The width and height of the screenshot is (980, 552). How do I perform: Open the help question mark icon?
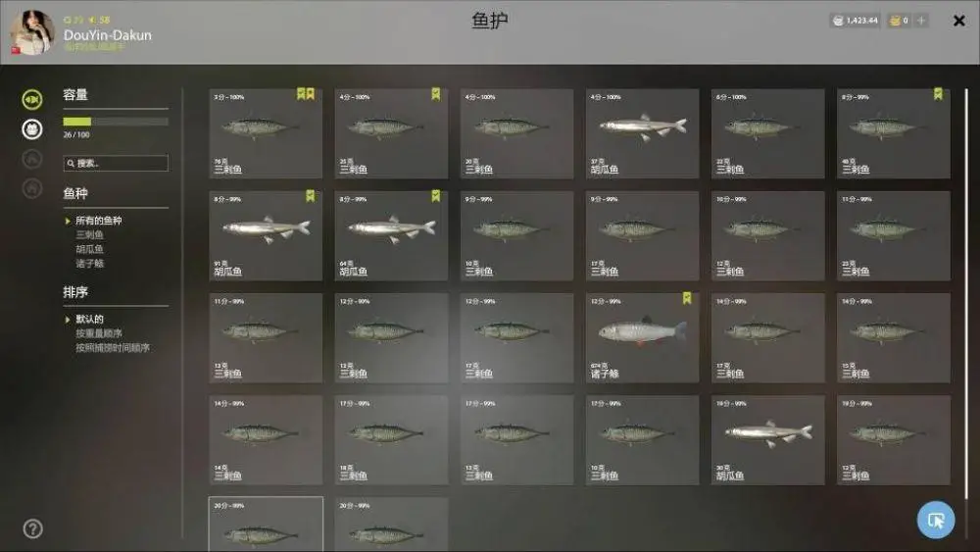[32, 528]
